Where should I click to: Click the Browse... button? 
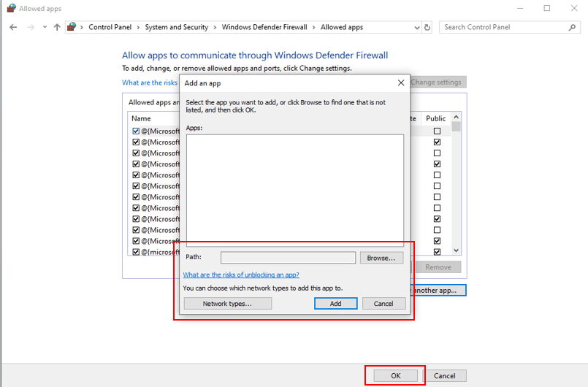(x=381, y=258)
